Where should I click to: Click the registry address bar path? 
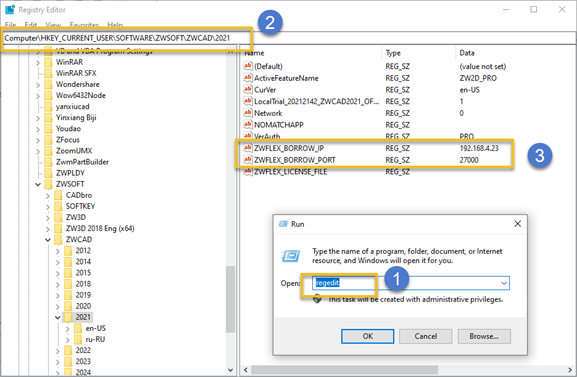(117, 38)
